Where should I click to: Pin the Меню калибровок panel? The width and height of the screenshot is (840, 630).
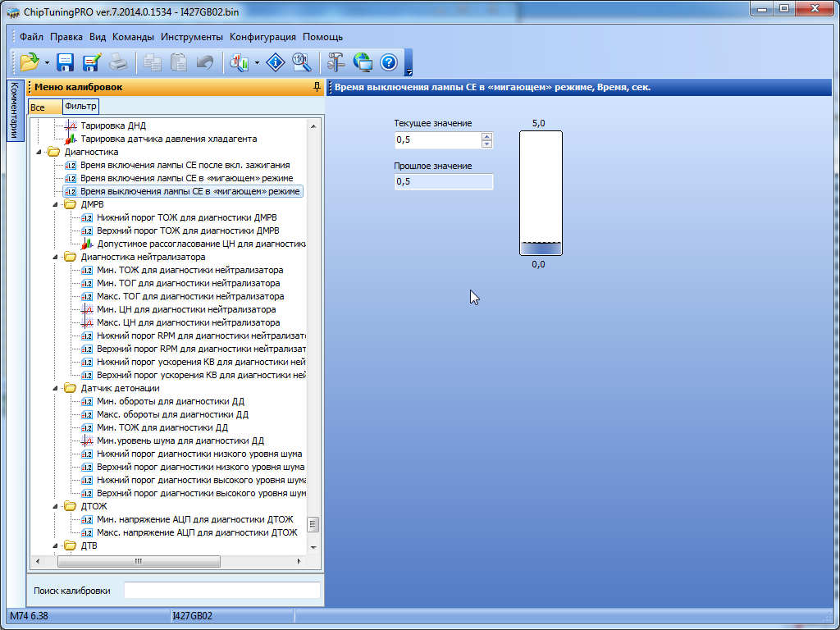click(x=317, y=87)
